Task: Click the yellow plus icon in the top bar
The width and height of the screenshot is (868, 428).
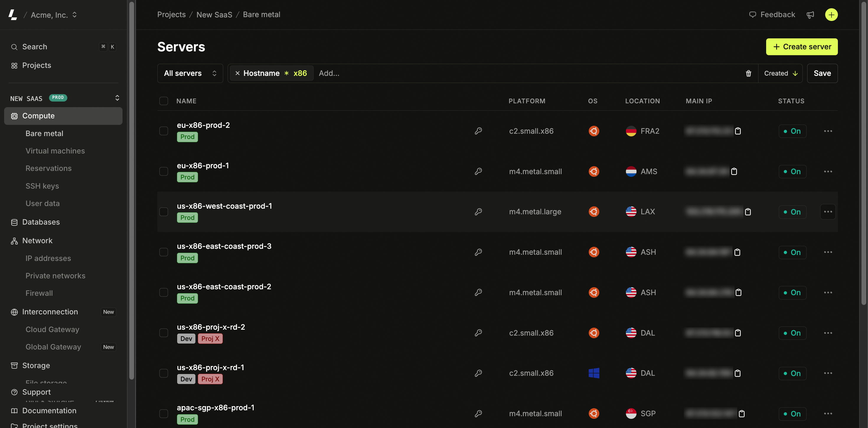Action: 831,14
